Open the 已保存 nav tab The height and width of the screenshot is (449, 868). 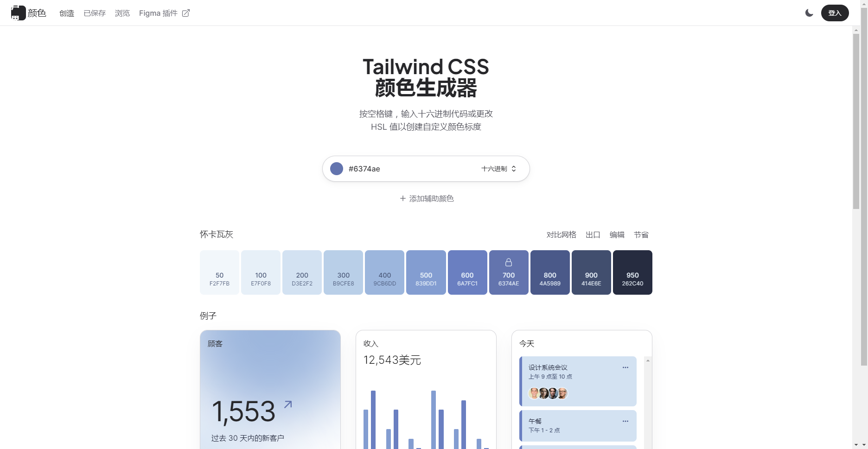[95, 13]
